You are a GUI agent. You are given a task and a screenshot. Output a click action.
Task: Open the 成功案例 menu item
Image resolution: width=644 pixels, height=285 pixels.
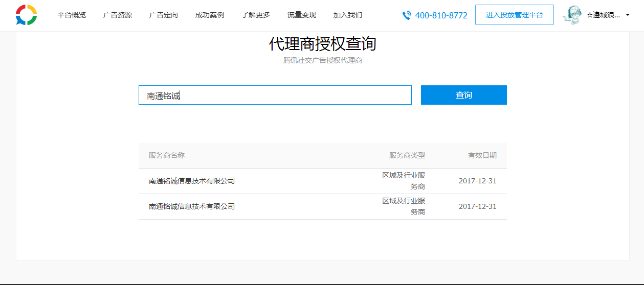pos(210,15)
